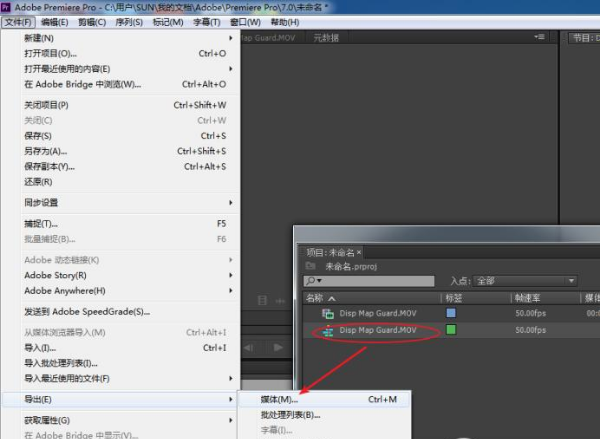Select the first Disp Map Guard.MOV clip icon

click(x=328, y=313)
